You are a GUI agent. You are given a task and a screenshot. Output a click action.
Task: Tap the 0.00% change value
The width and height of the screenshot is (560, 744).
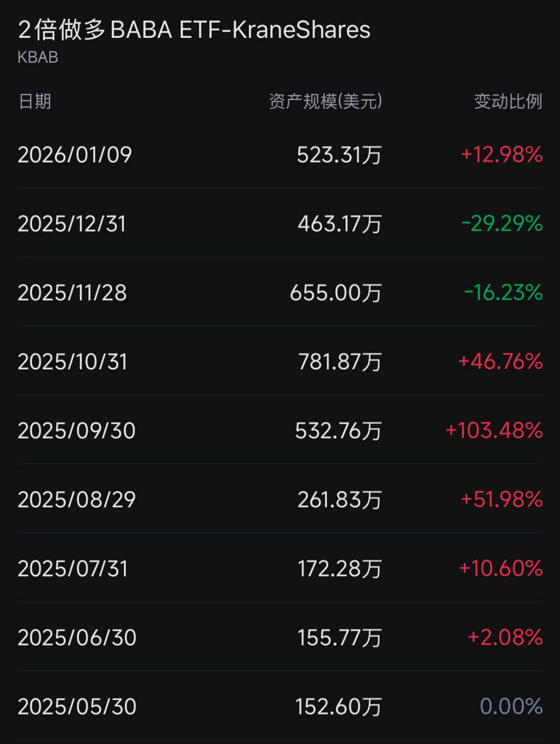511,707
